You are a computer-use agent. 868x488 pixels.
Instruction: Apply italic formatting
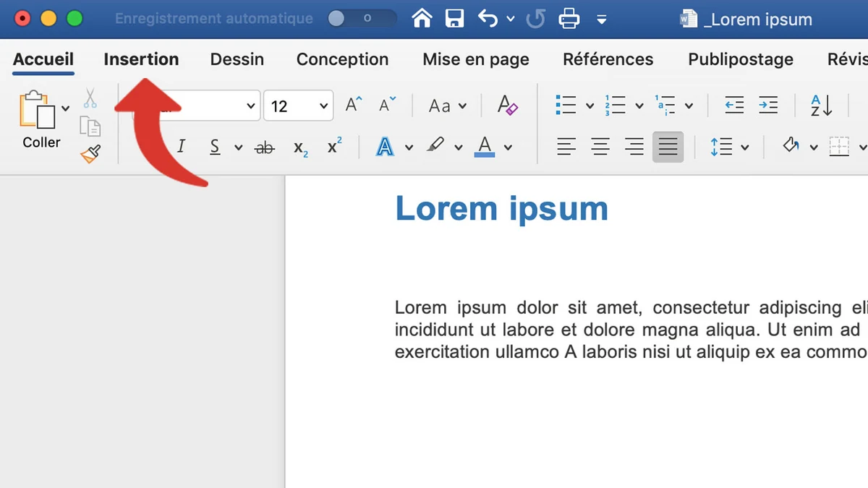pyautogui.click(x=182, y=146)
